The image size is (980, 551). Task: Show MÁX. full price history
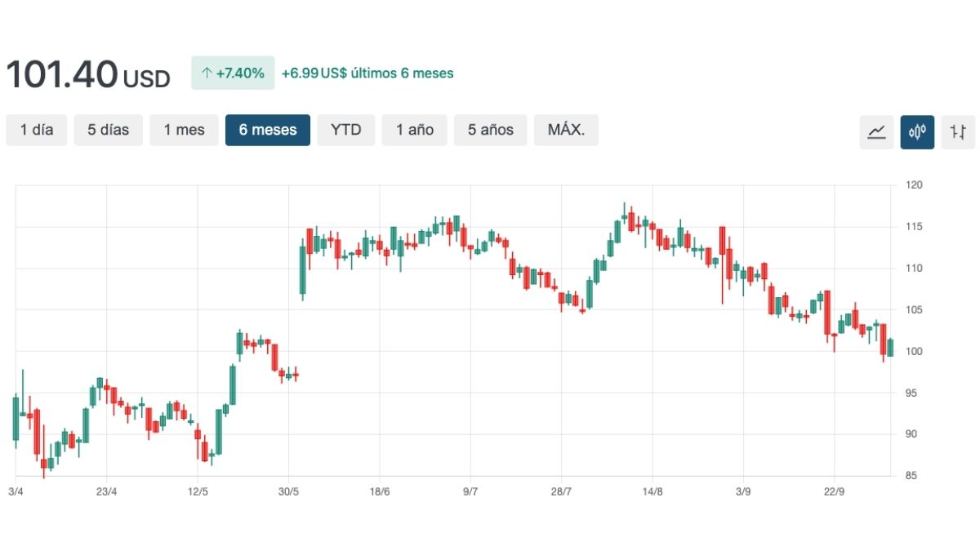566,130
